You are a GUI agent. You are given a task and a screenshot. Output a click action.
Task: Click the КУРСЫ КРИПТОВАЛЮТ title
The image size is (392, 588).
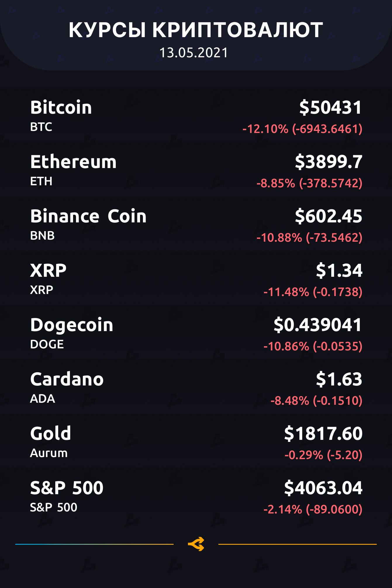(196, 30)
